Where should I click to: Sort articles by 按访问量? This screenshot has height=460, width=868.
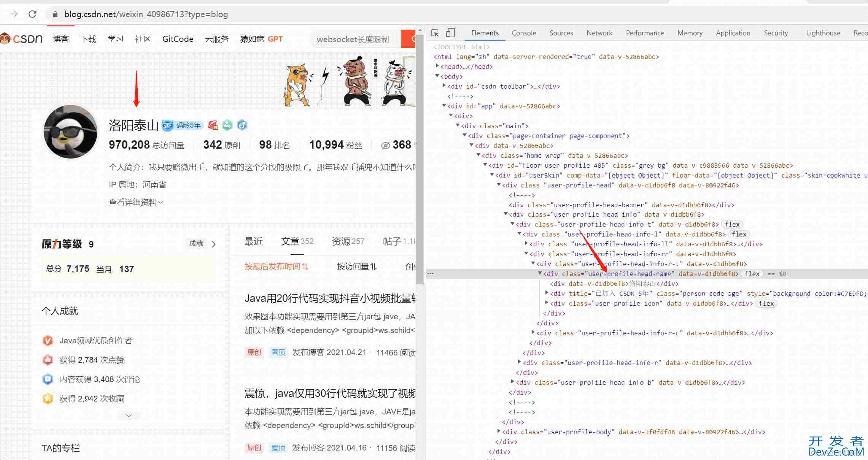356,266
